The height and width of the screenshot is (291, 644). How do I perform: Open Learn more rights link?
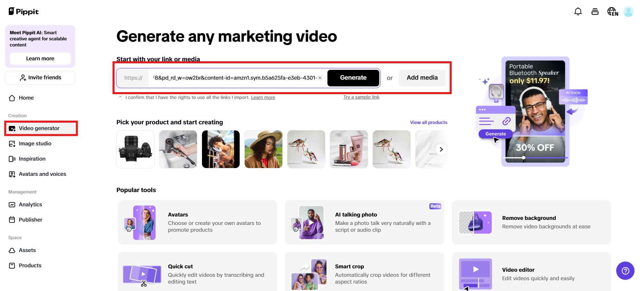pos(263,98)
